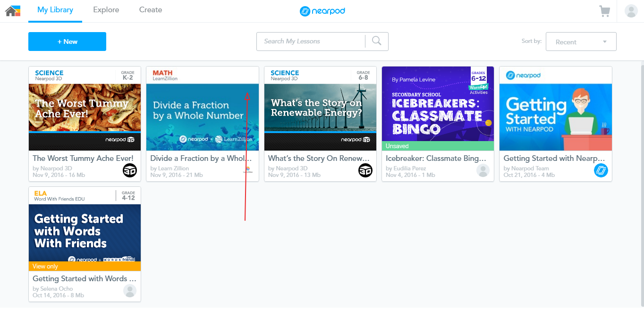The height and width of the screenshot is (310, 644).
Task: Open Getting Started with Words With Friends thumbnail
Action: [x=85, y=233]
